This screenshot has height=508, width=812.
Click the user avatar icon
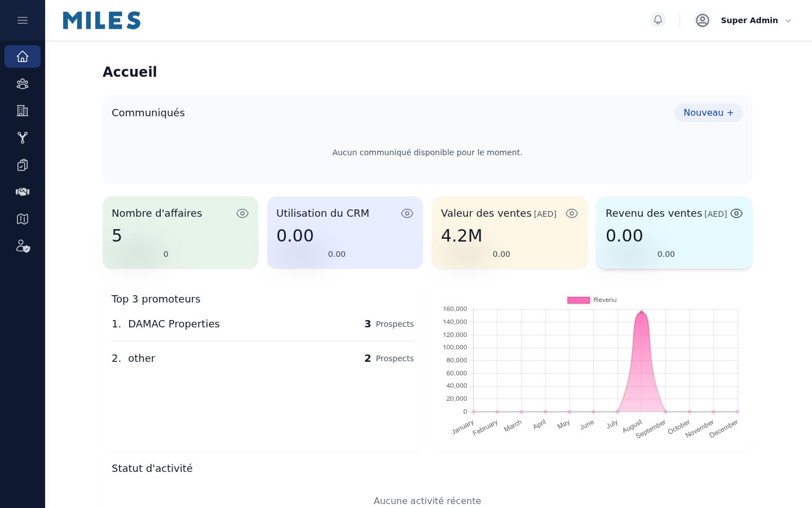pos(703,20)
